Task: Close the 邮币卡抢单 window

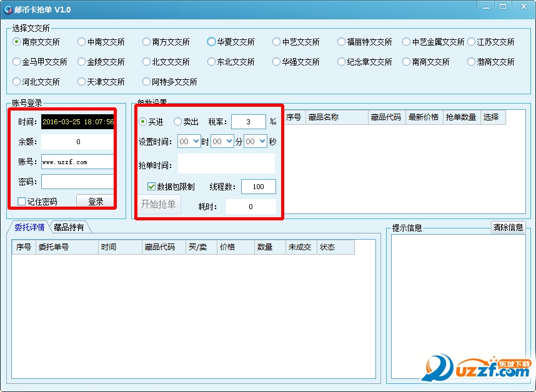Action: click(x=524, y=7)
